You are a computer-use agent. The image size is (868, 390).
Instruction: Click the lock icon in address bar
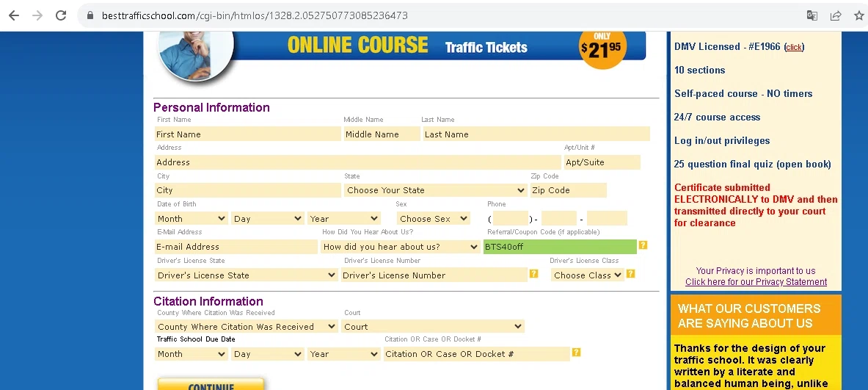click(x=90, y=15)
